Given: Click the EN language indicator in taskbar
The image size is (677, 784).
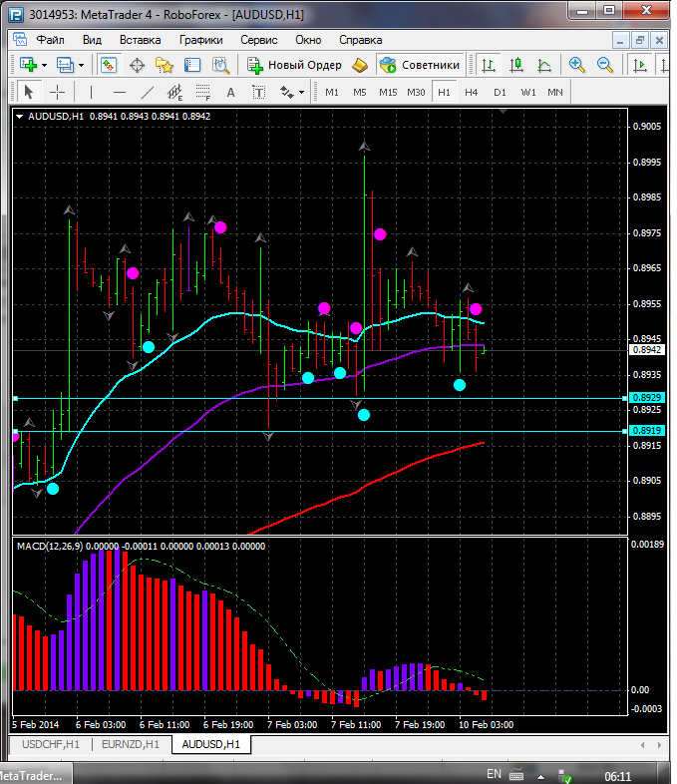Looking at the screenshot, I should [494, 773].
